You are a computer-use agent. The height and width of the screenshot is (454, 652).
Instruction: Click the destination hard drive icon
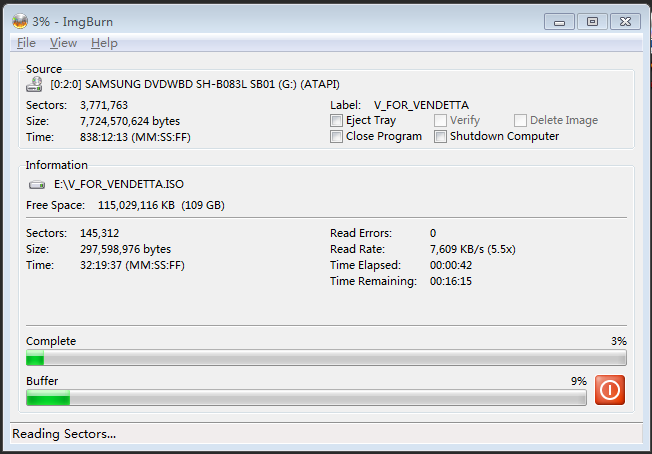(37, 185)
